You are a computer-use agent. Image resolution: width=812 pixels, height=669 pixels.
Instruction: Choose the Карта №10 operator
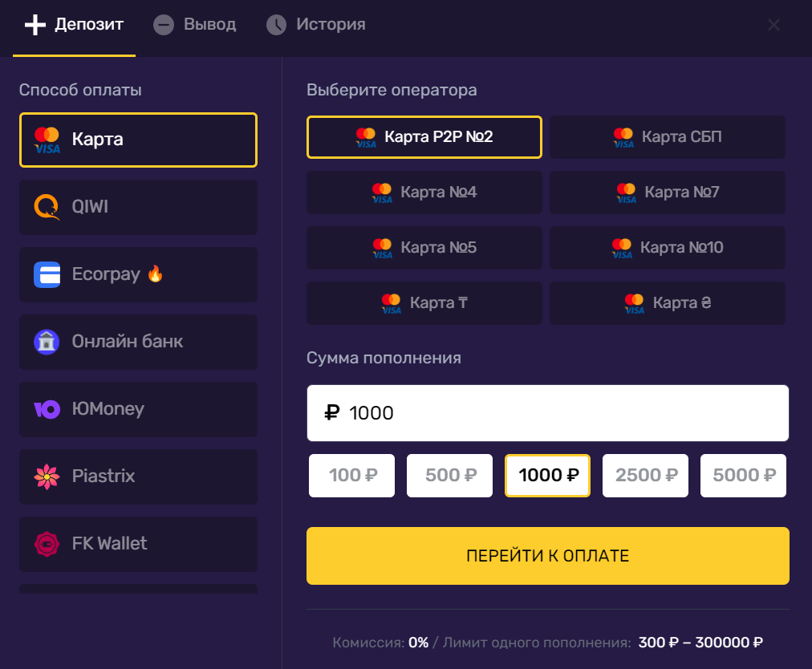(x=667, y=248)
